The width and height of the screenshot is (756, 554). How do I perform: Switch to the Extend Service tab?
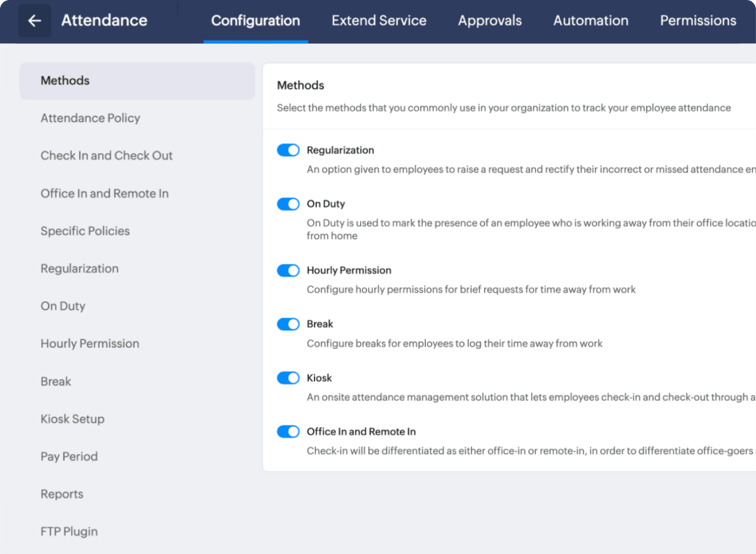click(379, 21)
